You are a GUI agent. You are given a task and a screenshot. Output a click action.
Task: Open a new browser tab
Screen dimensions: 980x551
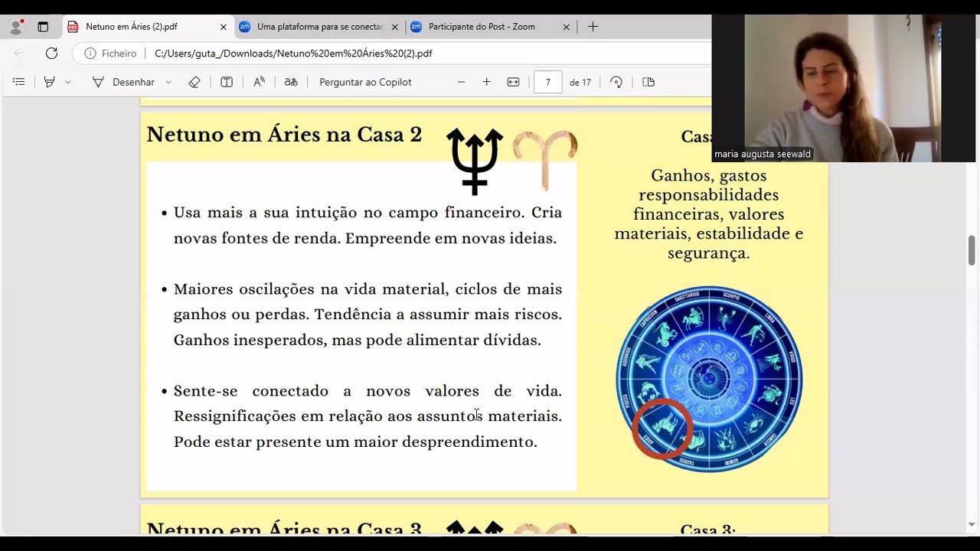(x=593, y=27)
